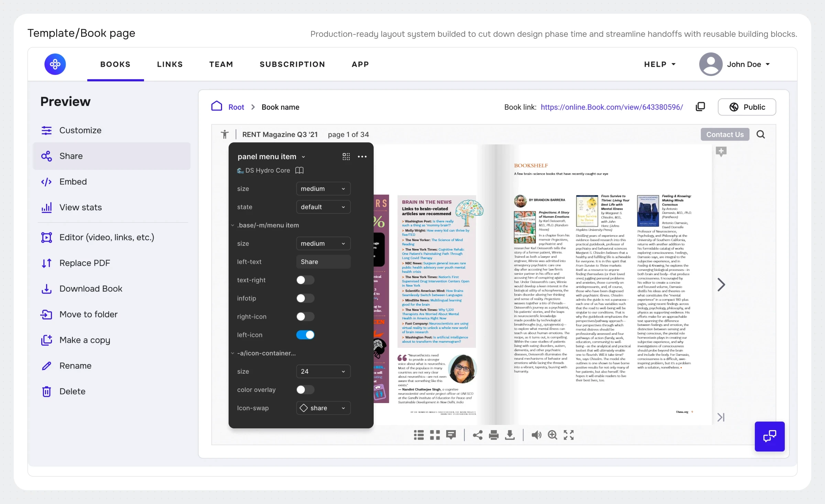Screen dimensions: 825x504
Task: Select Move to folder
Action: pyautogui.click(x=112, y=315)
